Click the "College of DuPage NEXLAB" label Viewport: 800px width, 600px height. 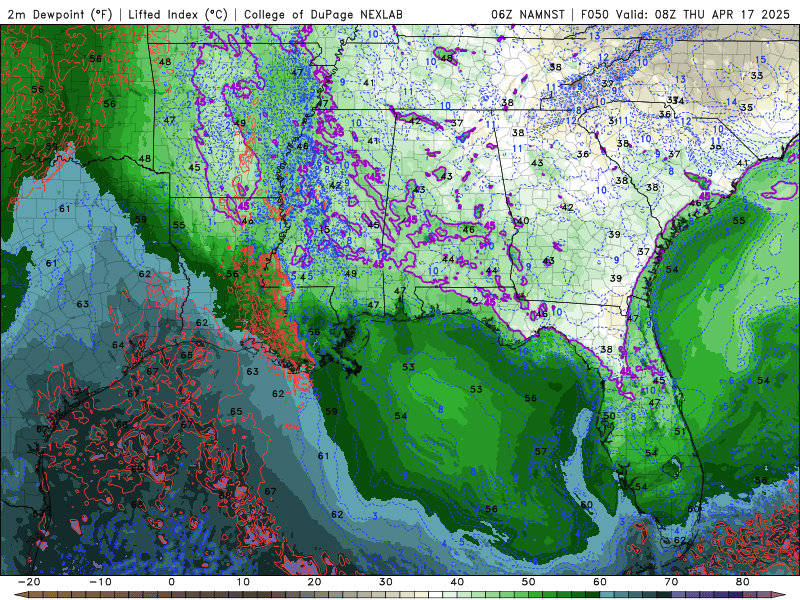(x=323, y=14)
